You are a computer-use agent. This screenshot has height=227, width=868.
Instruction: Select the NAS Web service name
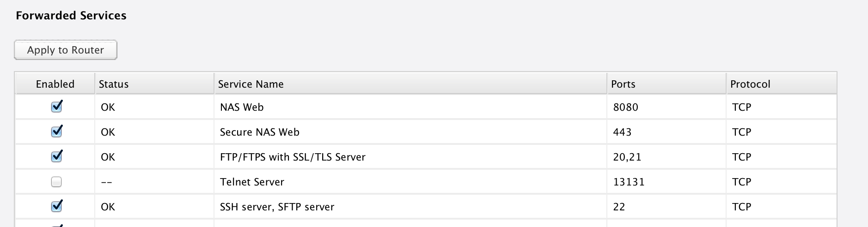pos(242,107)
